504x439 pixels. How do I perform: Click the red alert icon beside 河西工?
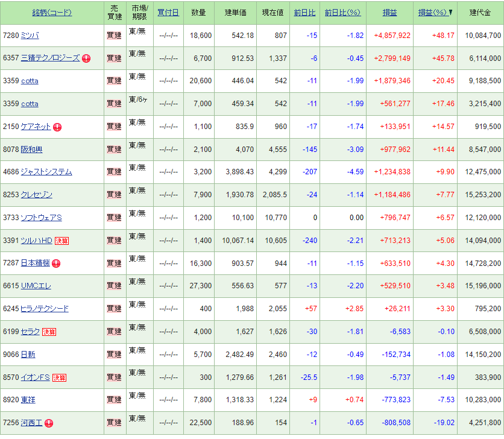[49, 423]
